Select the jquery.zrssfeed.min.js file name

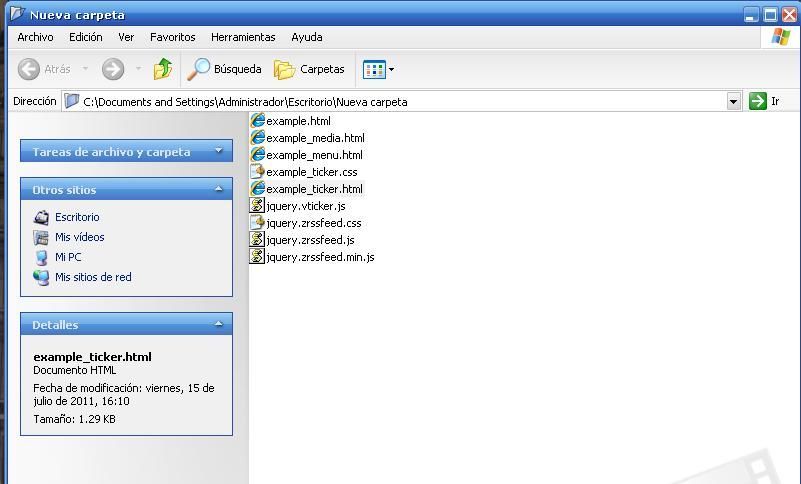click(320, 257)
